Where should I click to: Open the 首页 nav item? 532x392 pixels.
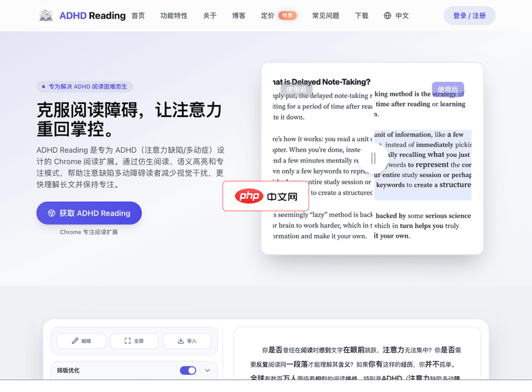tap(138, 16)
